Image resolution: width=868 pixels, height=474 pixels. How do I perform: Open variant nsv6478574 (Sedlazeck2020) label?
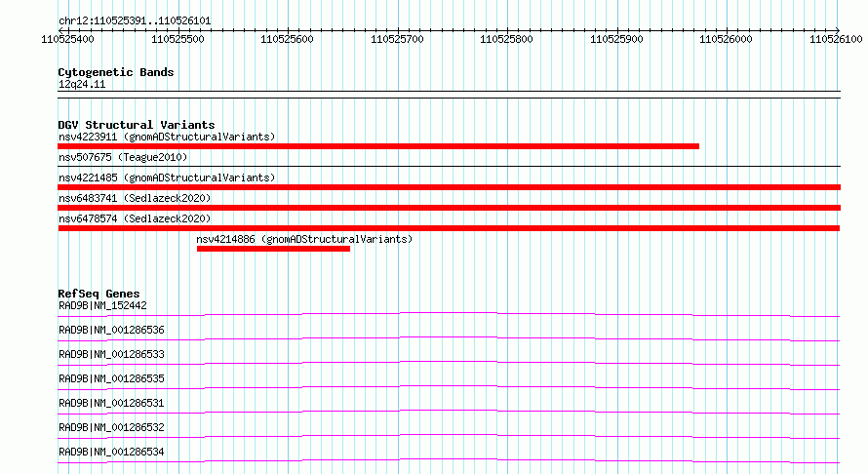click(135, 218)
